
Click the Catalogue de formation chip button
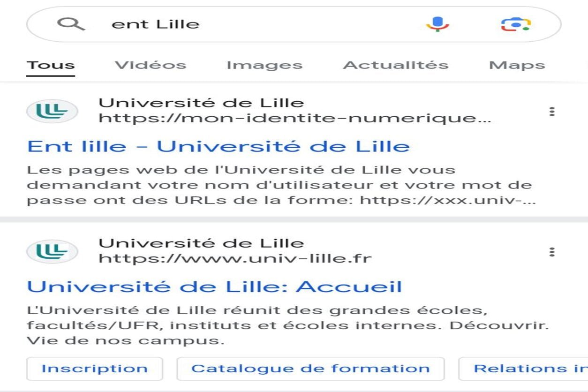pyautogui.click(x=310, y=369)
